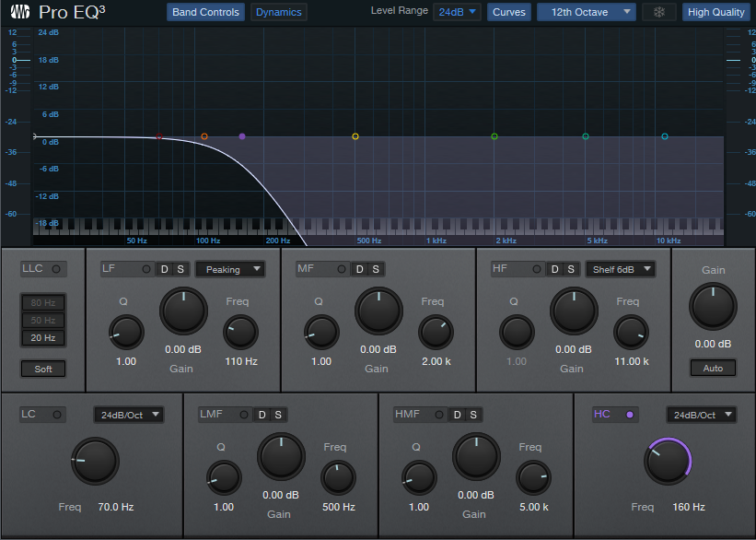Click the output Gain knob
This screenshot has width=756, height=540.
(x=713, y=307)
